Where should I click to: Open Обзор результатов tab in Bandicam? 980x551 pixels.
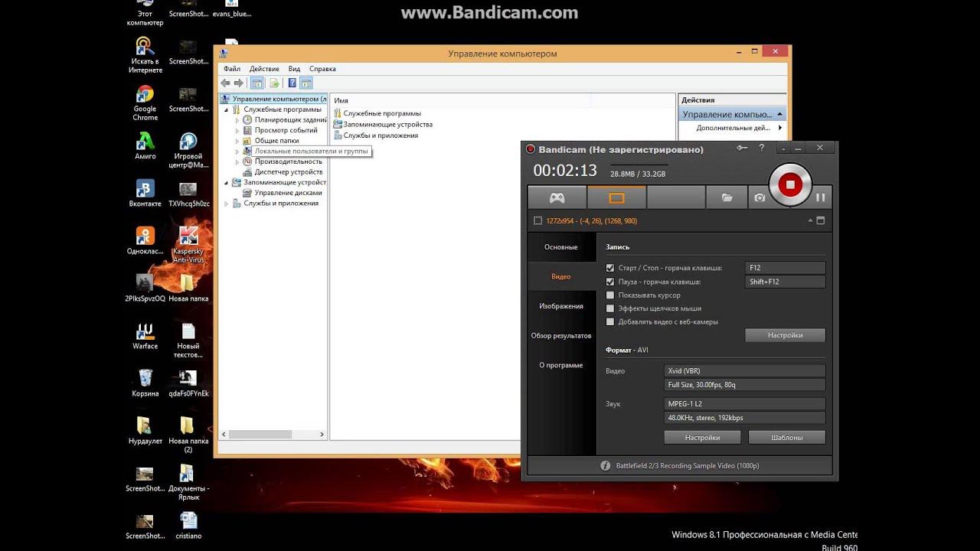tap(561, 336)
